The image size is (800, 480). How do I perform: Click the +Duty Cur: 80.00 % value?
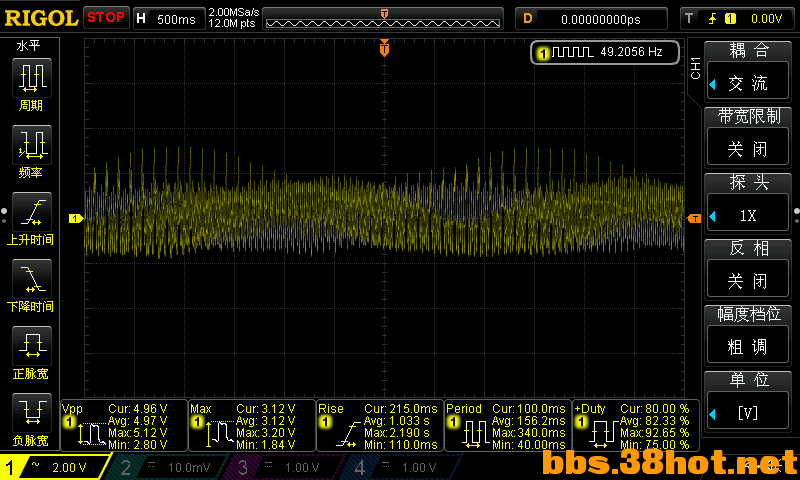coord(655,409)
